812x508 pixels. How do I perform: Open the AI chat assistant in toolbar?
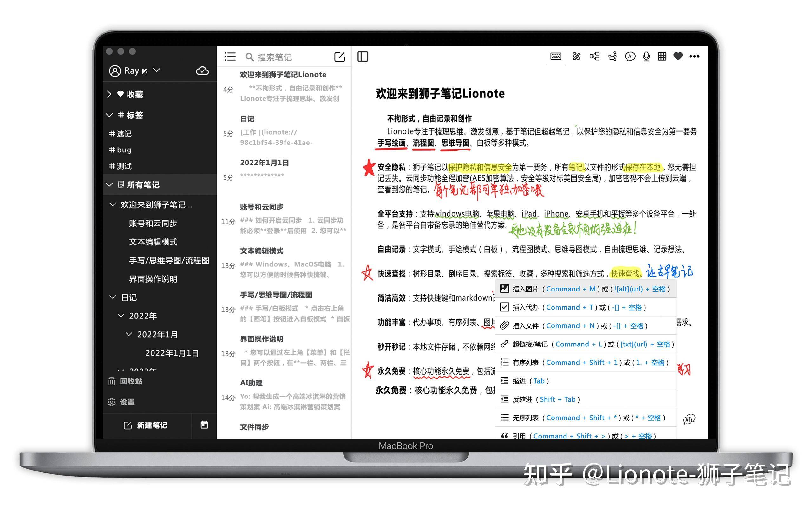[630, 56]
